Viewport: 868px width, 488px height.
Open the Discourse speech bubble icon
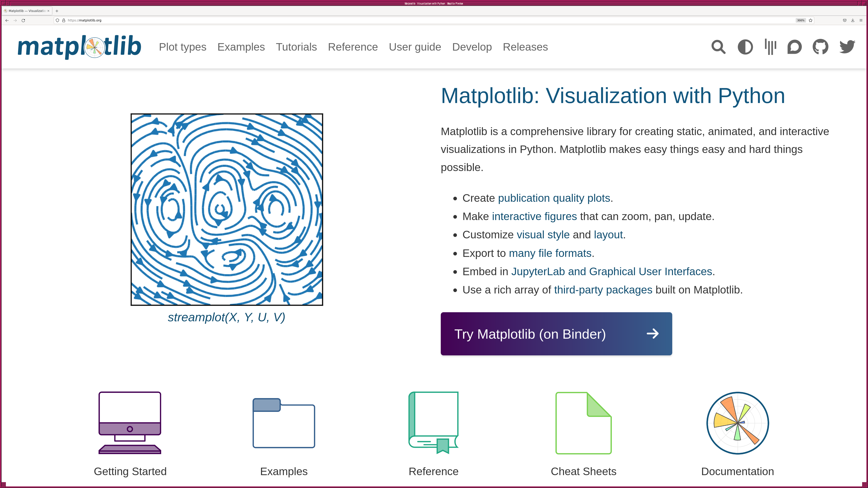pos(794,47)
